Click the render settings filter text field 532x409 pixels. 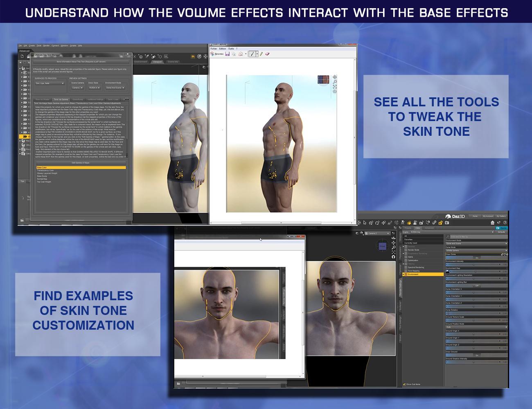click(478, 236)
